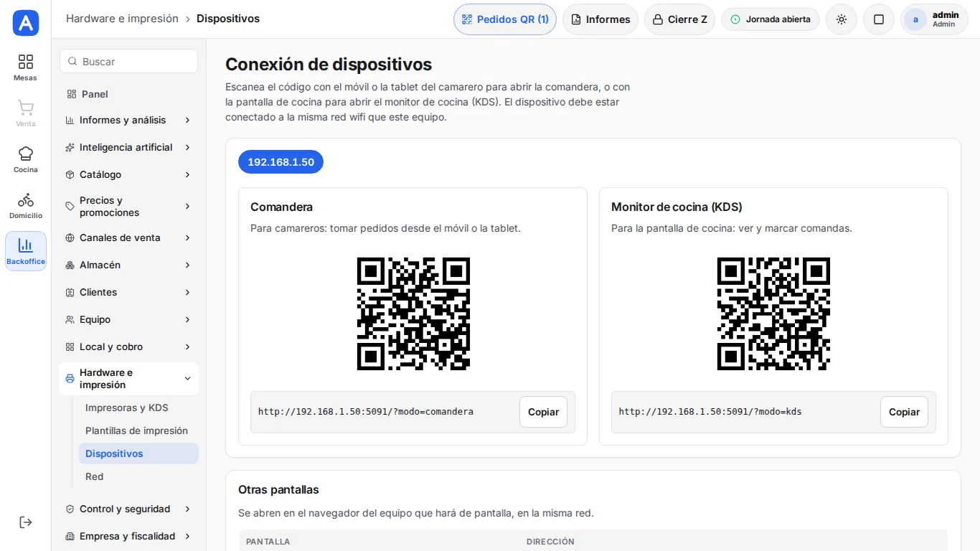This screenshot has height=551, width=980.
Task: Click the Comandera QR code
Action: click(413, 314)
